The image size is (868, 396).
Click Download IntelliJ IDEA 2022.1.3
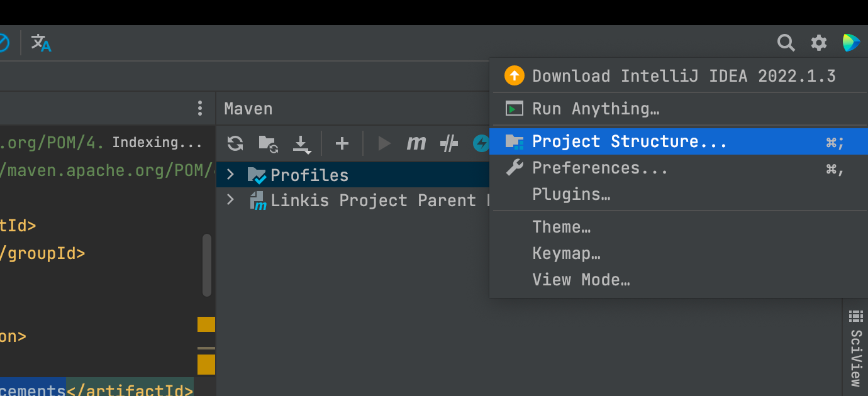point(683,76)
